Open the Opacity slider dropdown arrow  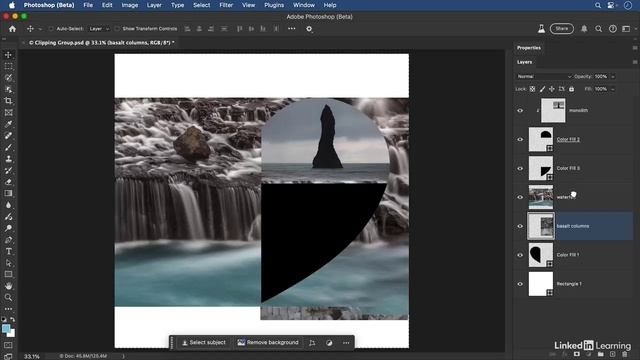613,76
